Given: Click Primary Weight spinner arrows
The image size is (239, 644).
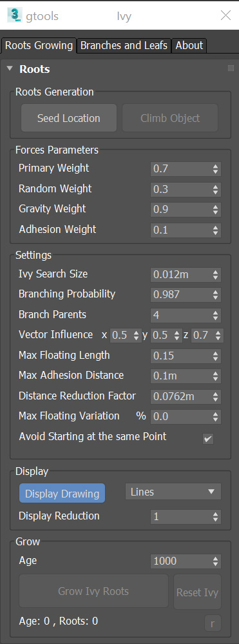Looking at the screenshot, I should pyautogui.click(x=216, y=169).
